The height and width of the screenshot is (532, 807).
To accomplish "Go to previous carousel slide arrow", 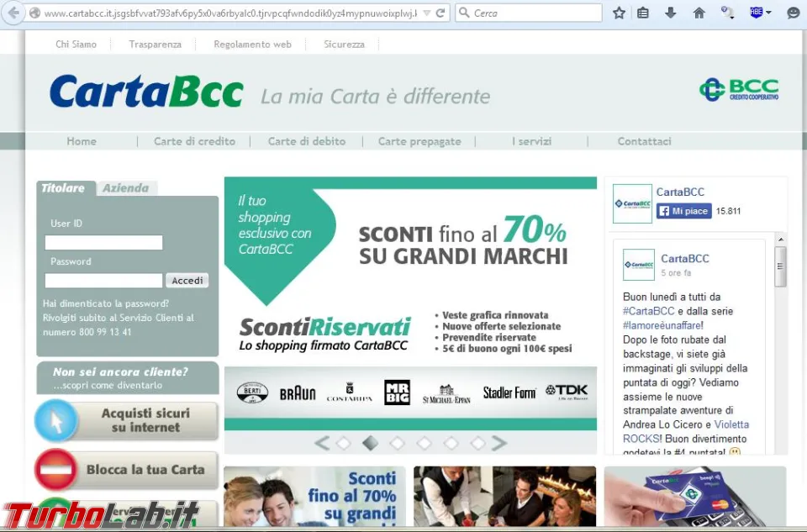I will [x=322, y=443].
